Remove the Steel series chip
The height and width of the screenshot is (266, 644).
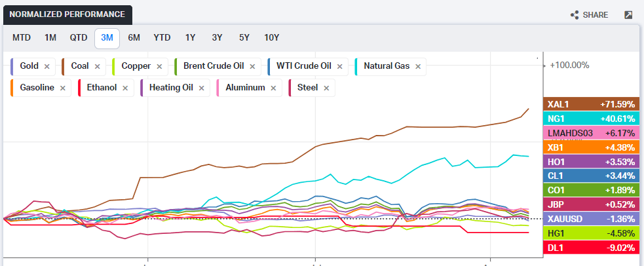pos(326,87)
